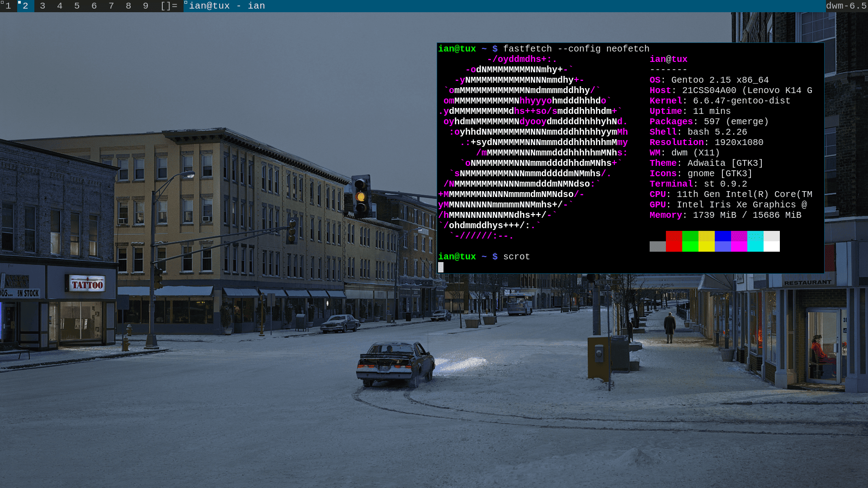Screen dimensions: 868x488
Task: Select active dwm tag 2
Action: [x=25, y=6]
